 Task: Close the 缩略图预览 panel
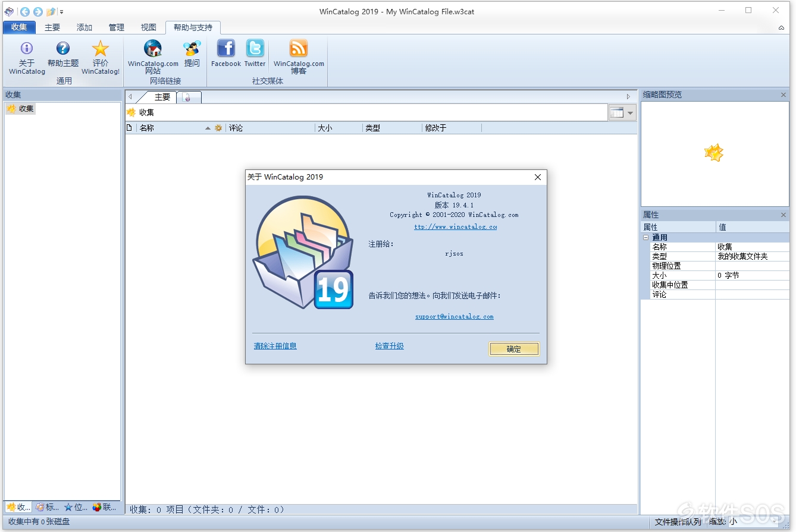point(784,95)
